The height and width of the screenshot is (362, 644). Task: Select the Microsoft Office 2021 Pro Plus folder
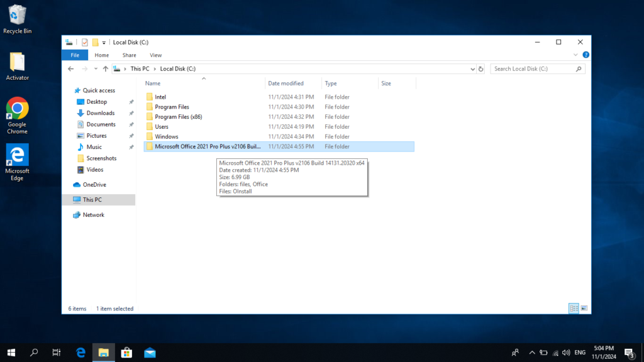pos(279,146)
